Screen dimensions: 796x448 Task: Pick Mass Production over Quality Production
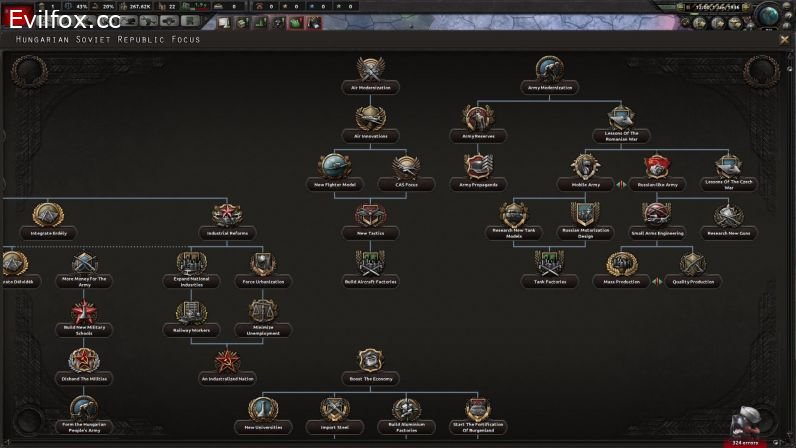(x=621, y=265)
